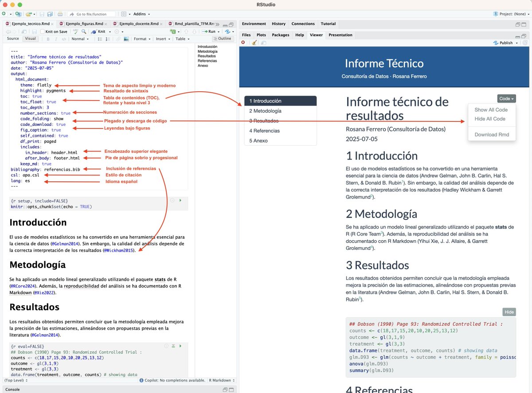Screen dimensions: 532x393
Task: Go to 5 Anexo in floating TOC
Action: [x=281, y=140]
